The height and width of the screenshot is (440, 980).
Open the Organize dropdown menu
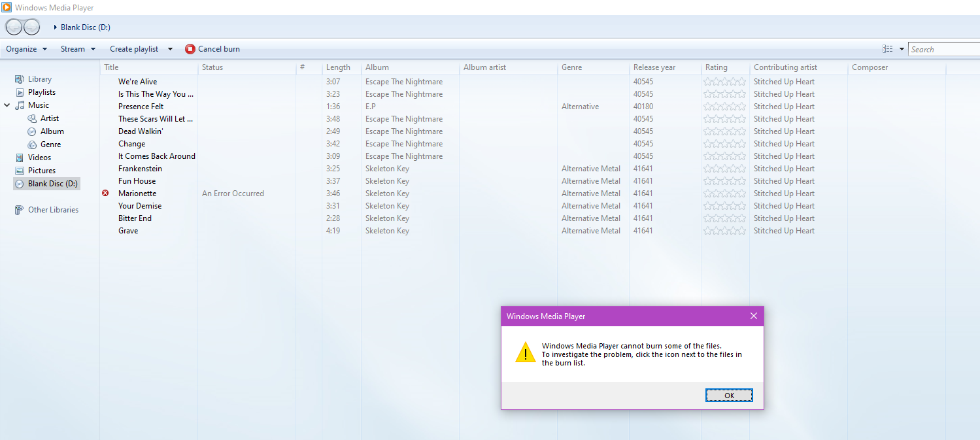click(27, 49)
